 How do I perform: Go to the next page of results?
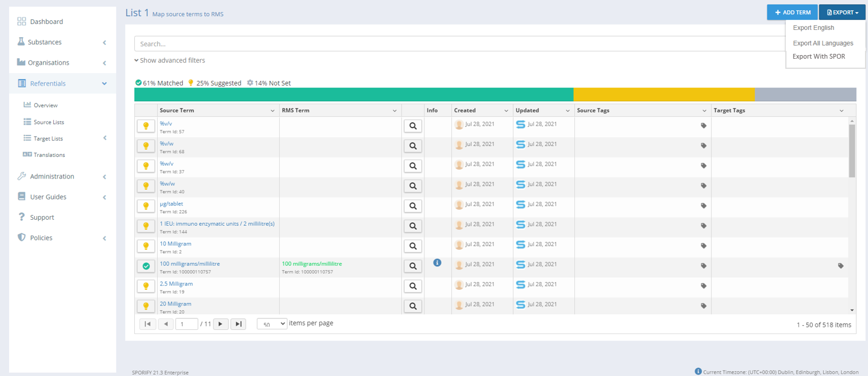[x=221, y=324]
